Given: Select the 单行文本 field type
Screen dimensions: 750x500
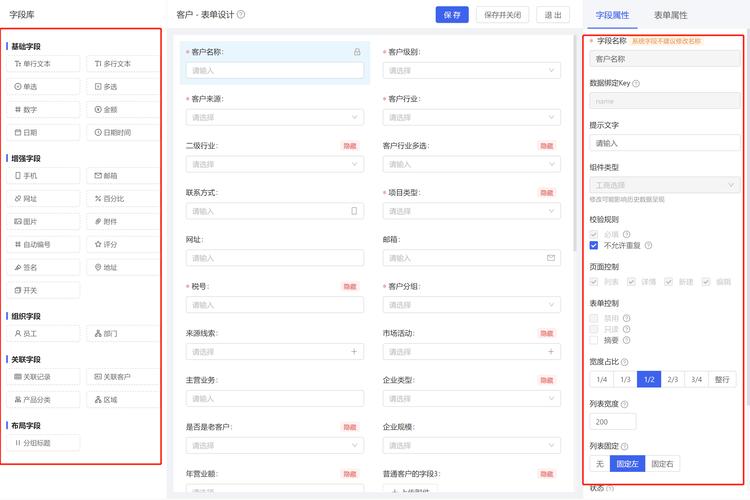Looking at the screenshot, I should (43, 64).
